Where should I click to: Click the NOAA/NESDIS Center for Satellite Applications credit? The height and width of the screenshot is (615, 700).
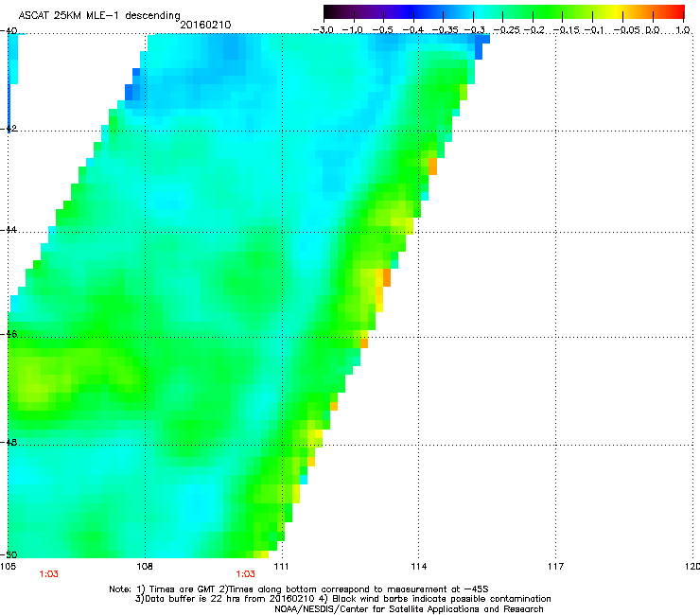pyautogui.click(x=409, y=609)
